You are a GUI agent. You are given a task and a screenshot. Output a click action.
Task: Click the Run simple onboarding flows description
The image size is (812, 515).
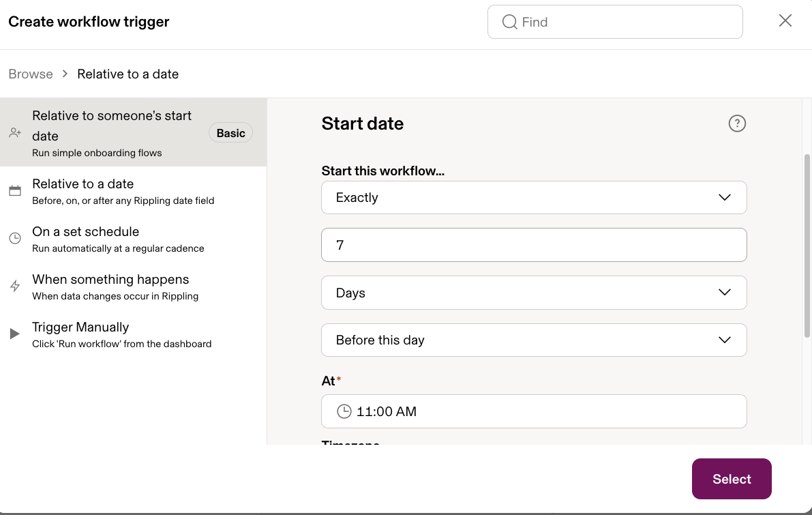coord(97,153)
